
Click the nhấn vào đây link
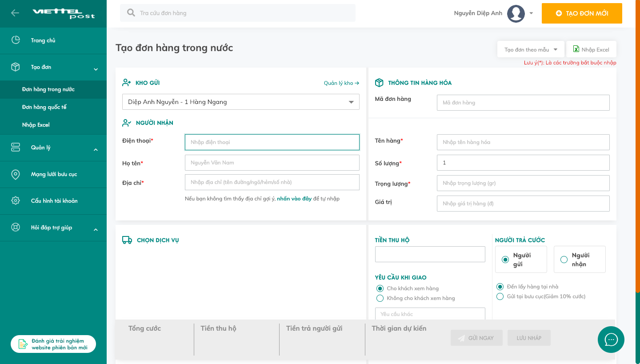(x=294, y=199)
